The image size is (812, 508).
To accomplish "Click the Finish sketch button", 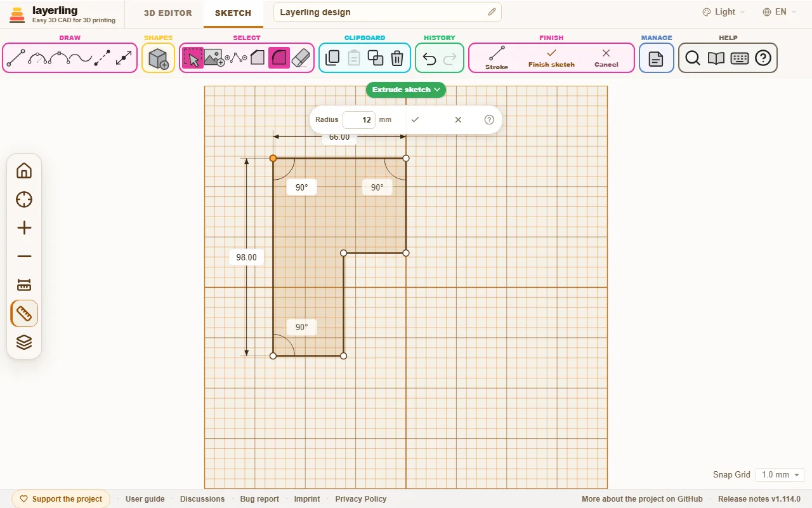I will click(x=551, y=58).
